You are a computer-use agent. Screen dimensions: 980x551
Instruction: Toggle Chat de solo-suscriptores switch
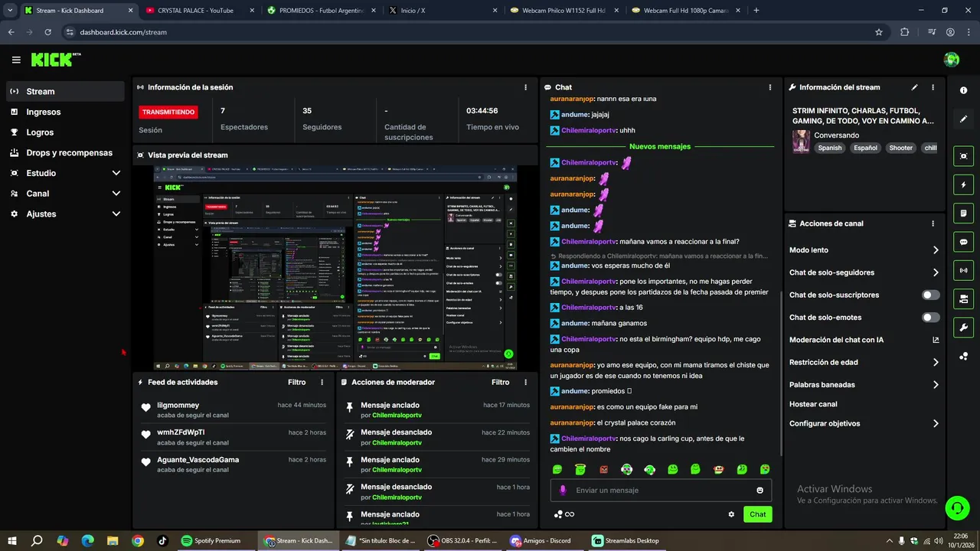931,295
